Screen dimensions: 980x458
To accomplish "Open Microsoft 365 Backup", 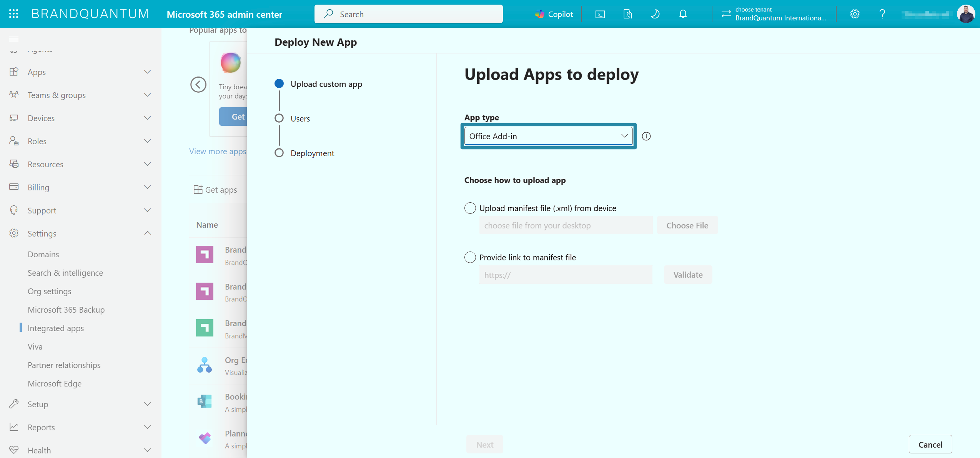I will 66,310.
